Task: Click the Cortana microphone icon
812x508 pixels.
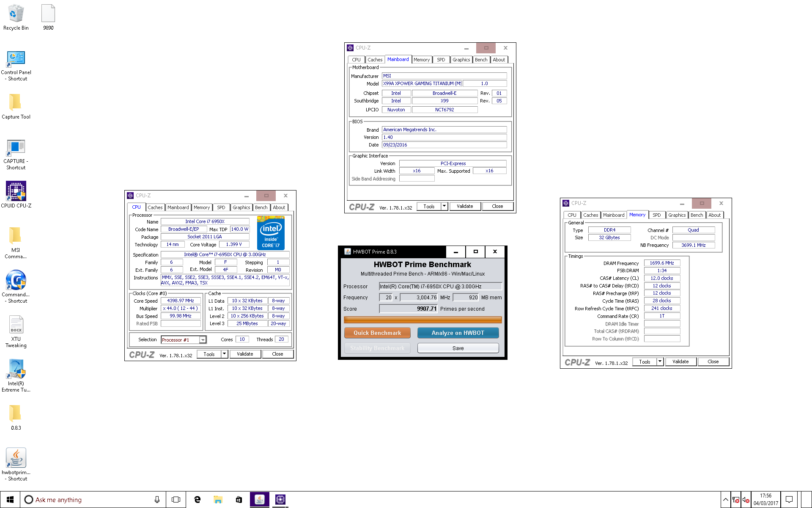Action: point(157,500)
